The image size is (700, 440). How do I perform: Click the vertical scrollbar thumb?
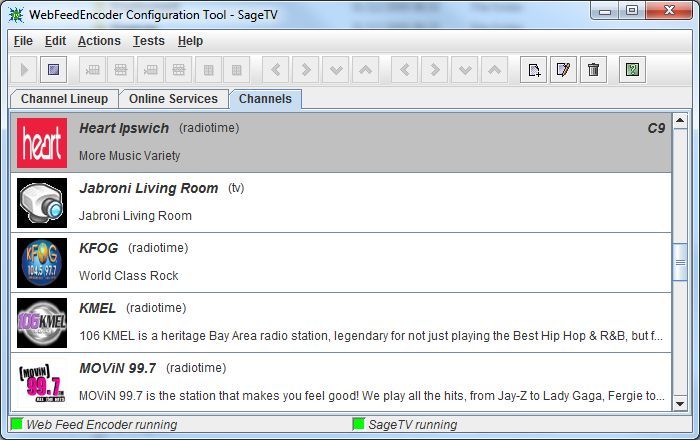tap(680, 262)
